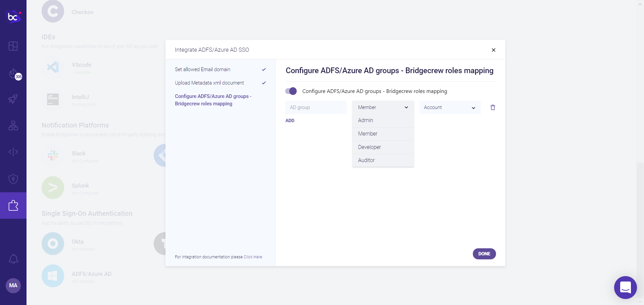This screenshot has width=644, height=305.
Task: Open the code brackets icon in sidebar
Action: pyautogui.click(x=13, y=152)
